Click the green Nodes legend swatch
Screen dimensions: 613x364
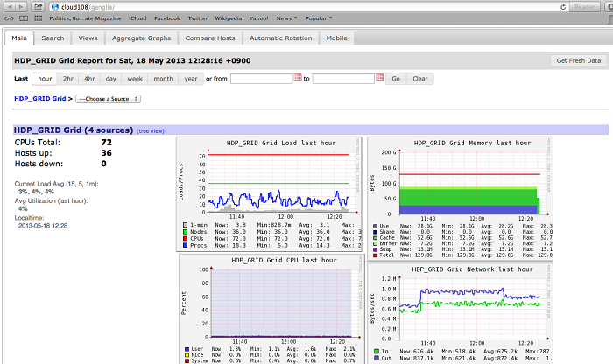(x=186, y=232)
